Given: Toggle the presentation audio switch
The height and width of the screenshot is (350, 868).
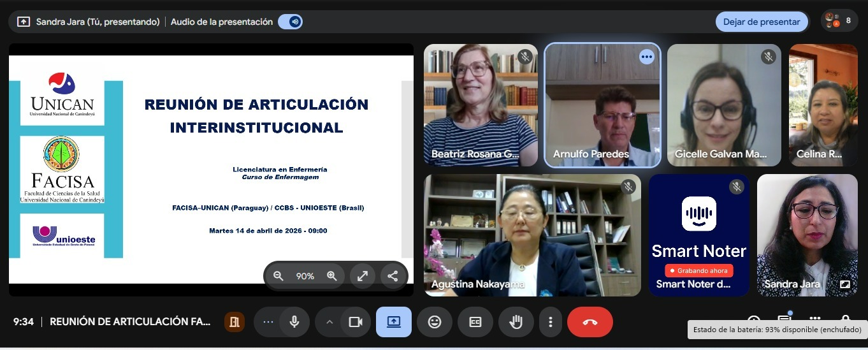Looking at the screenshot, I should click(291, 22).
